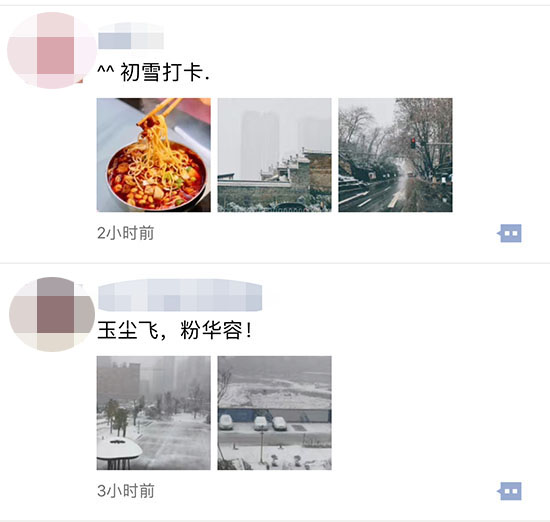
Task: Select the caption text 初雪打卡
Action: coord(162,72)
